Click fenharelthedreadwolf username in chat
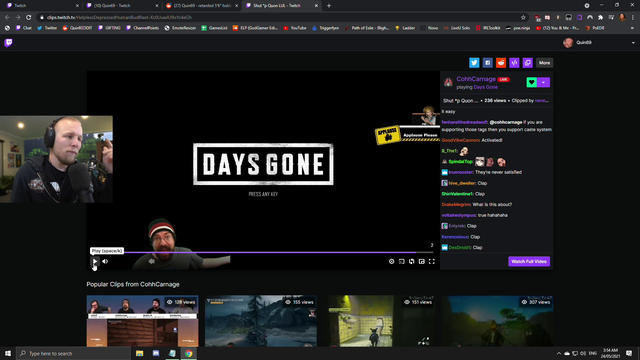 coord(464,122)
